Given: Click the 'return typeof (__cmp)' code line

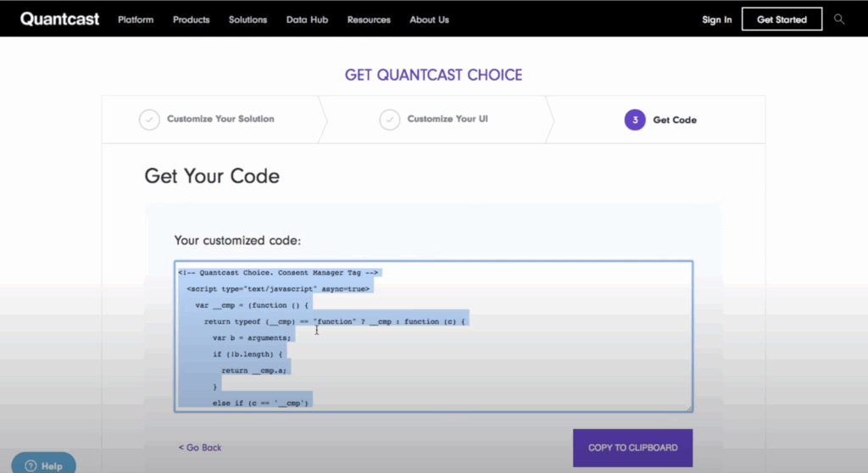Looking at the screenshot, I should (334, 321).
